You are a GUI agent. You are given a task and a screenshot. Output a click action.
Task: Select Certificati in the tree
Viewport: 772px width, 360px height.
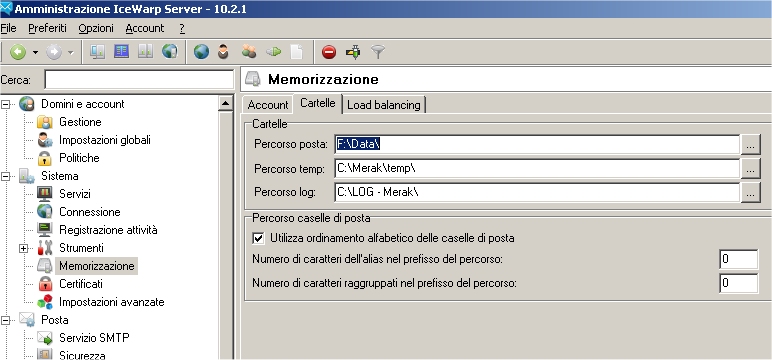pyautogui.click(x=81, y=284)
